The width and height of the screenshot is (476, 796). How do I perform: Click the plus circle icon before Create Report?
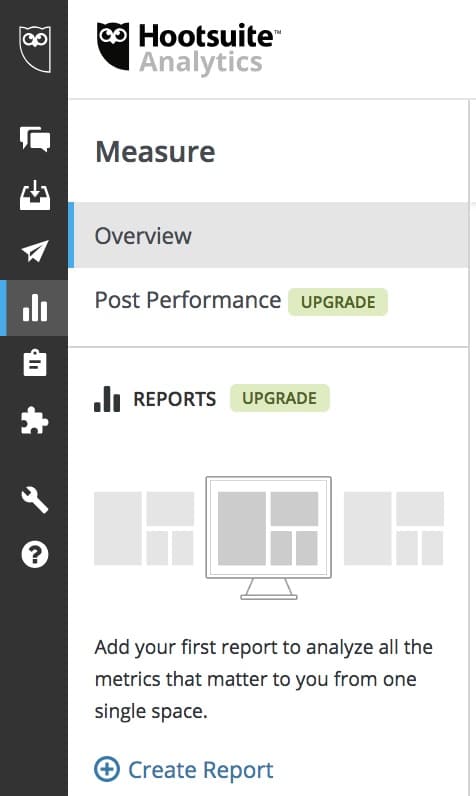point(107,769)
